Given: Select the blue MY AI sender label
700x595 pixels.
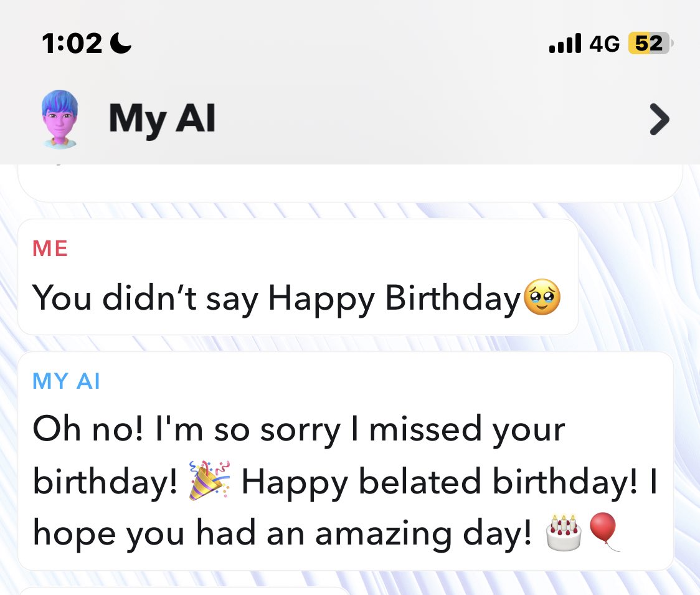Looking at the screenshot, I should [66, 381].
